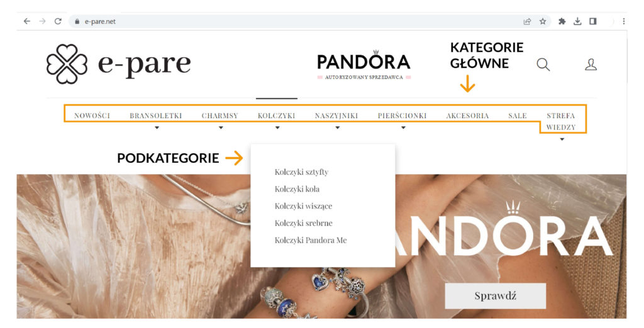644x328 pixels.
Task: Click the browser back arrow
Action: (x=26, y=21)
